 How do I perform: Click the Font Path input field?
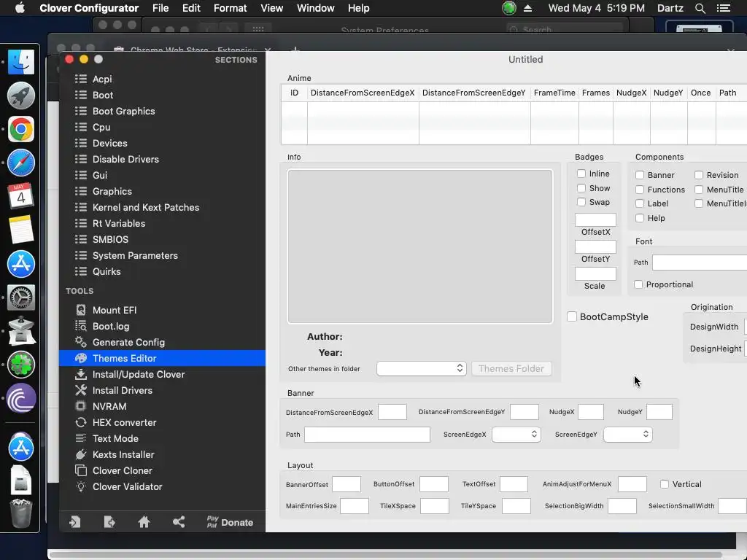[x=700, y=262]
